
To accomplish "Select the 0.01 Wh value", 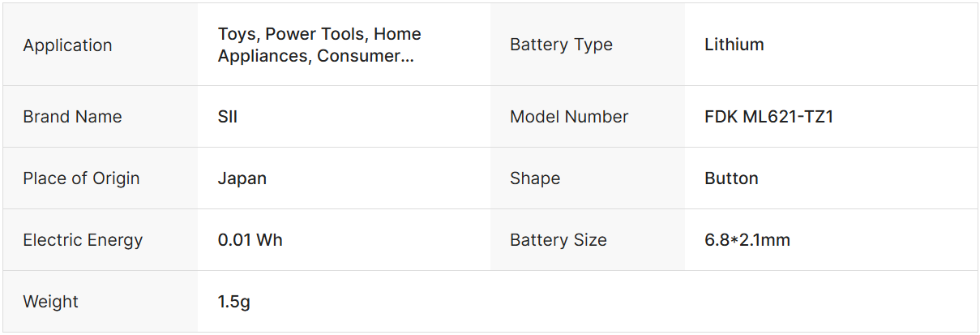I will coord(250,240).
